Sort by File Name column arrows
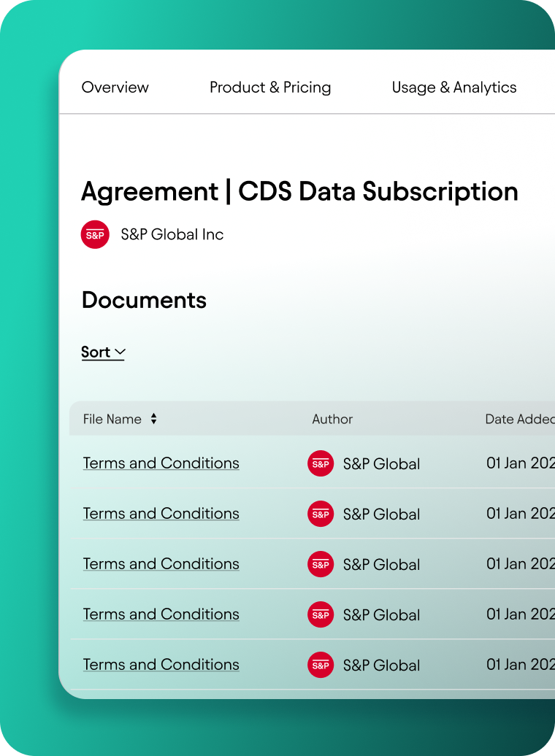This screenshot has width=555, height=756. click(153, 419)
